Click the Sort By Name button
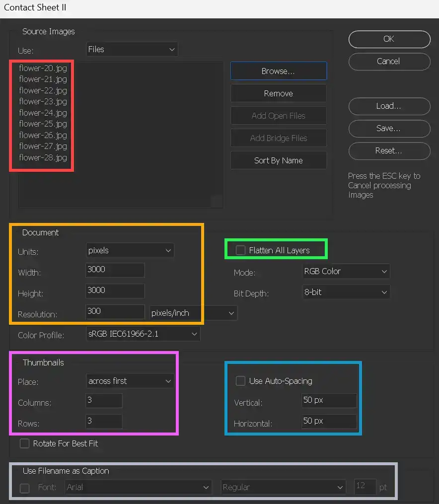The height and width of the screenshot is (504, 439). 278,160
